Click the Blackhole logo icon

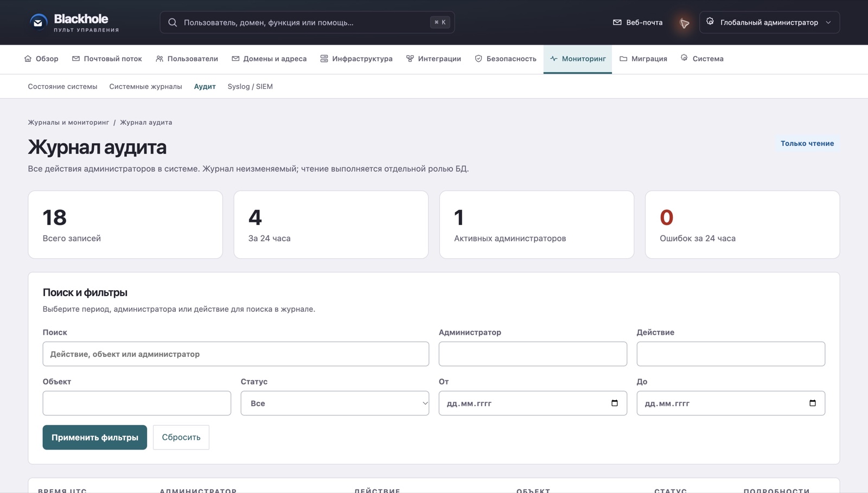[38, 22]
